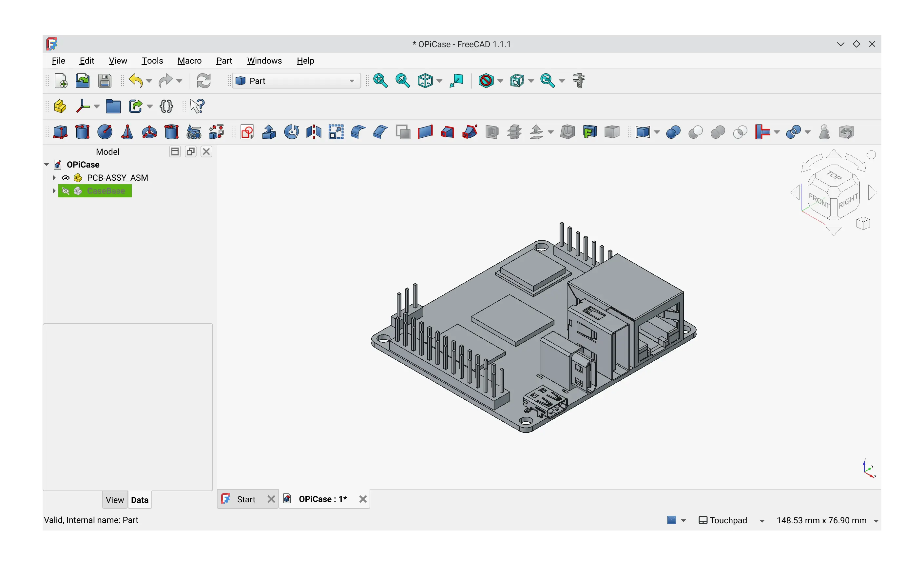The height and width of the screenshot is (581, 924).
Task: Fit selection to view
Action: click(x=402, y=81)
